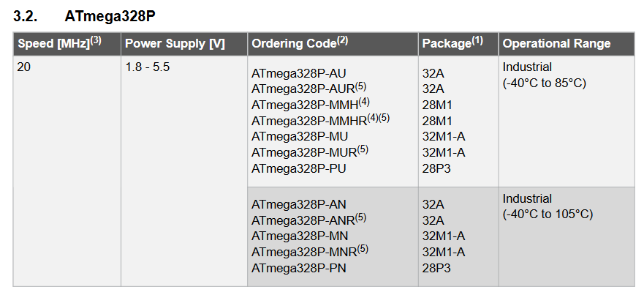Click the ATmega328P-AU ordering code

[298, 73]
